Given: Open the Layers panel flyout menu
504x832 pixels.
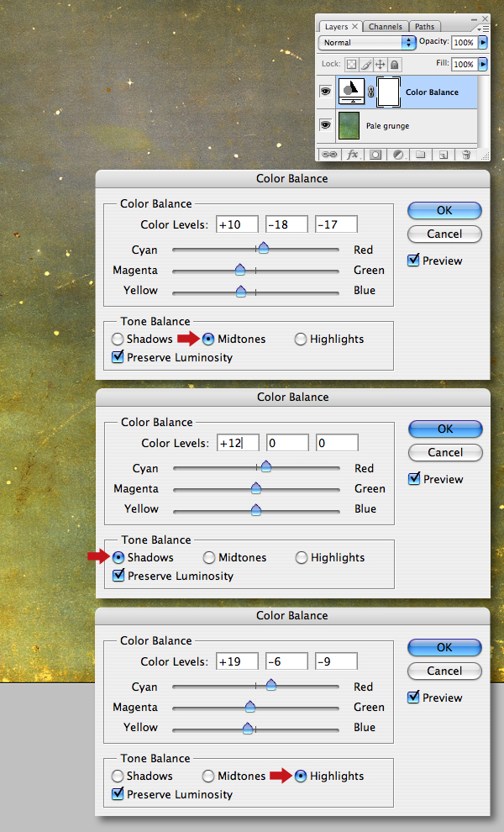Looking at the screenshot, I should 483,29.
